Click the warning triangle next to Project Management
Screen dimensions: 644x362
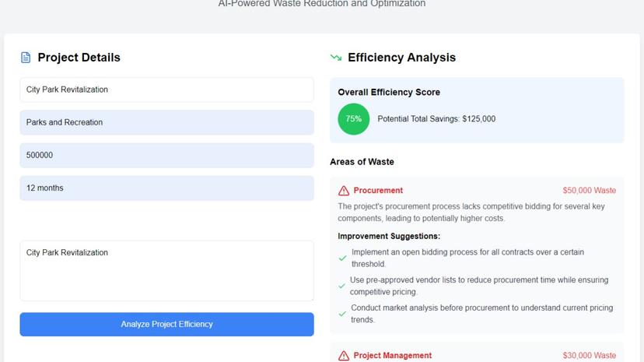344,356
